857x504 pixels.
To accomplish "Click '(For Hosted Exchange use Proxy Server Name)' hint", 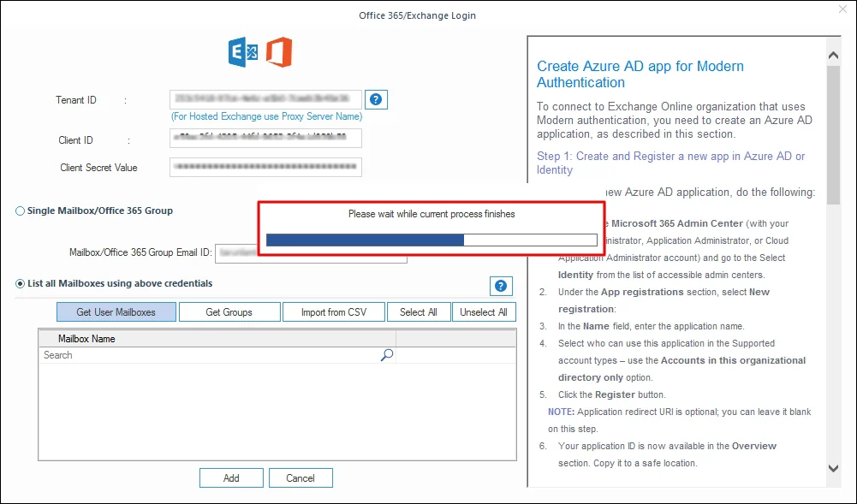I will coord(267,116).
